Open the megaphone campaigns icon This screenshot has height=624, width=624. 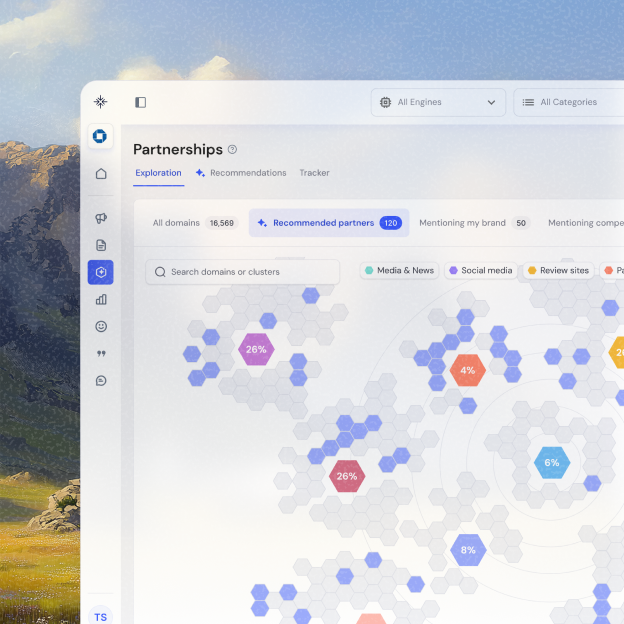click(x=101, y=218)
